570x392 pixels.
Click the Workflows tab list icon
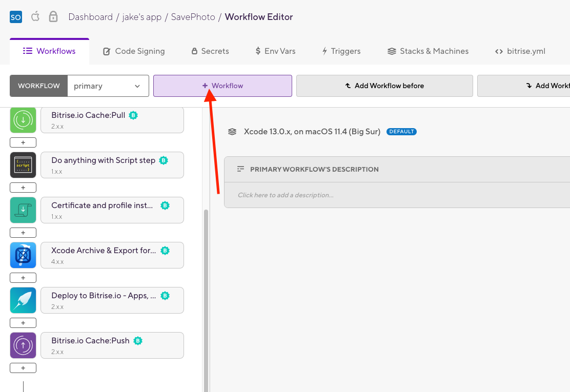tap(28, 51)
